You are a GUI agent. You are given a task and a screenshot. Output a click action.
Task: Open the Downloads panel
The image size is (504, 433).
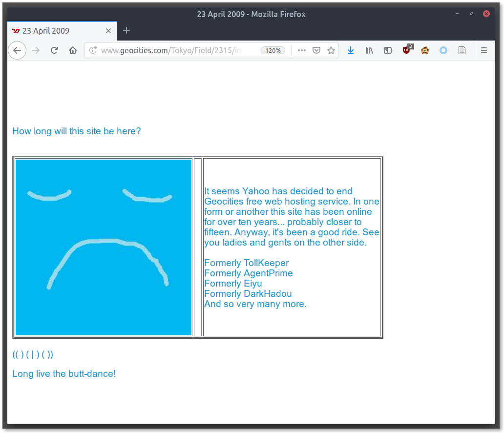click(351, 50)
